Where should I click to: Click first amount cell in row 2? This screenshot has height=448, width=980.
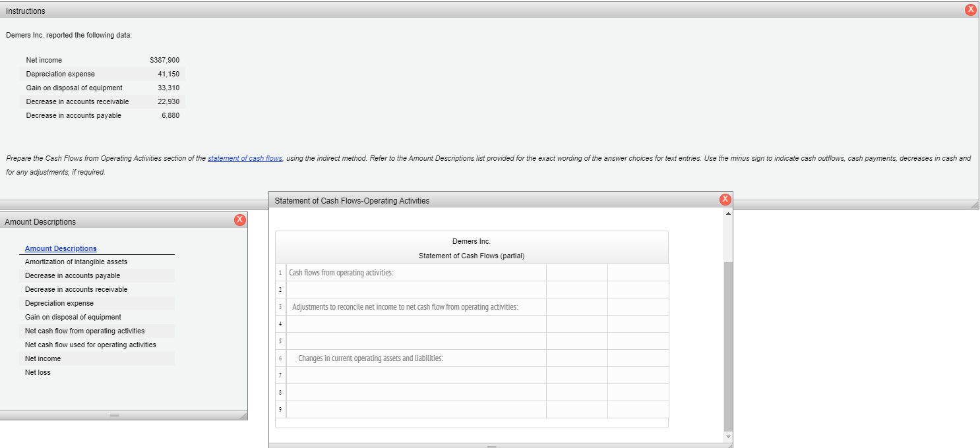(577, 290)
